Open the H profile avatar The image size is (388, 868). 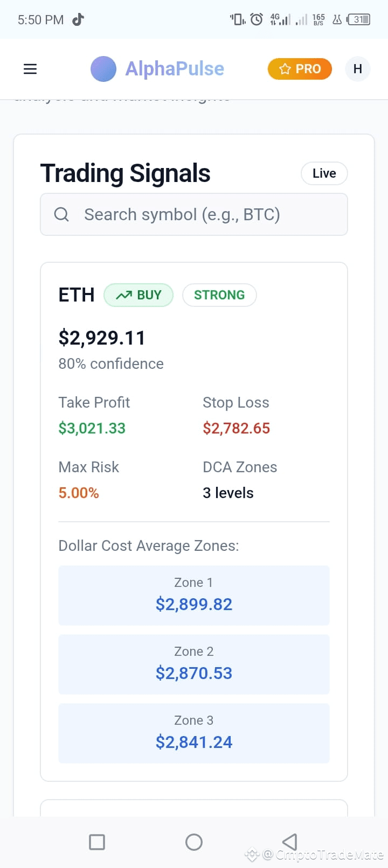coord(357,69)
